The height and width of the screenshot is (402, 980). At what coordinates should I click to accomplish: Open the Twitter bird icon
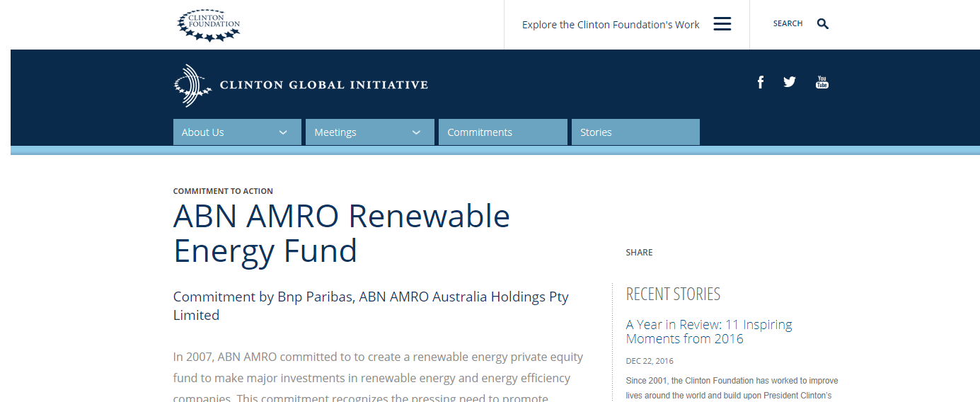pyautogui.click(x=790, y=82)
